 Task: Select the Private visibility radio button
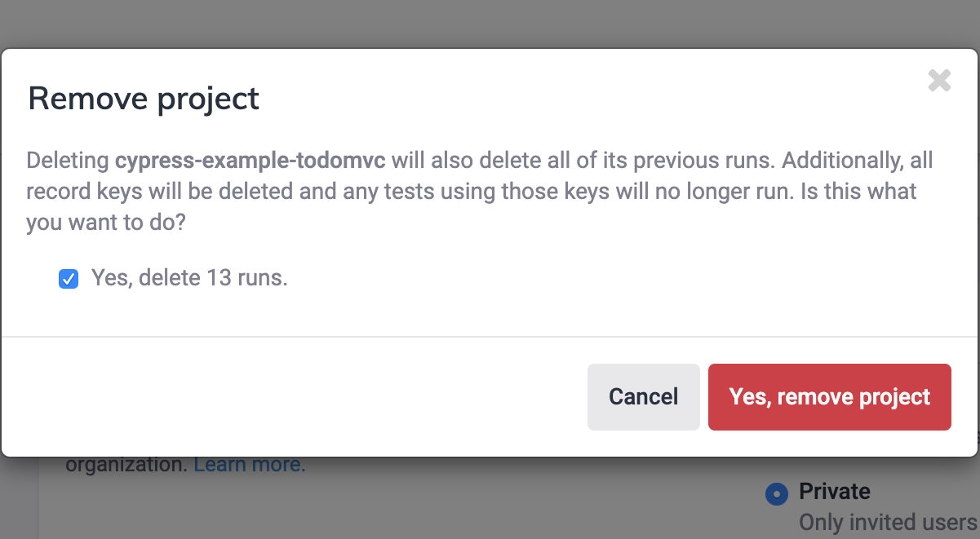pos(778,493)
